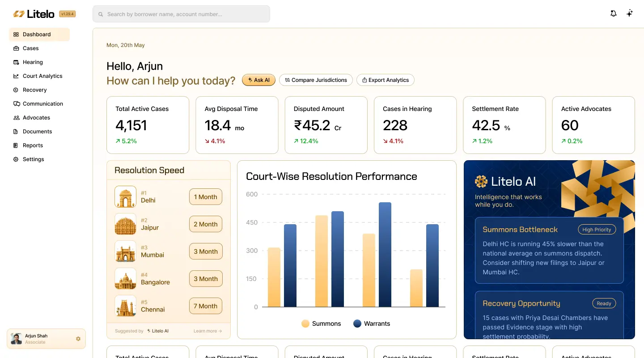Click the Export Analytics button
644x358 pixels.
(x=386, y=80)
